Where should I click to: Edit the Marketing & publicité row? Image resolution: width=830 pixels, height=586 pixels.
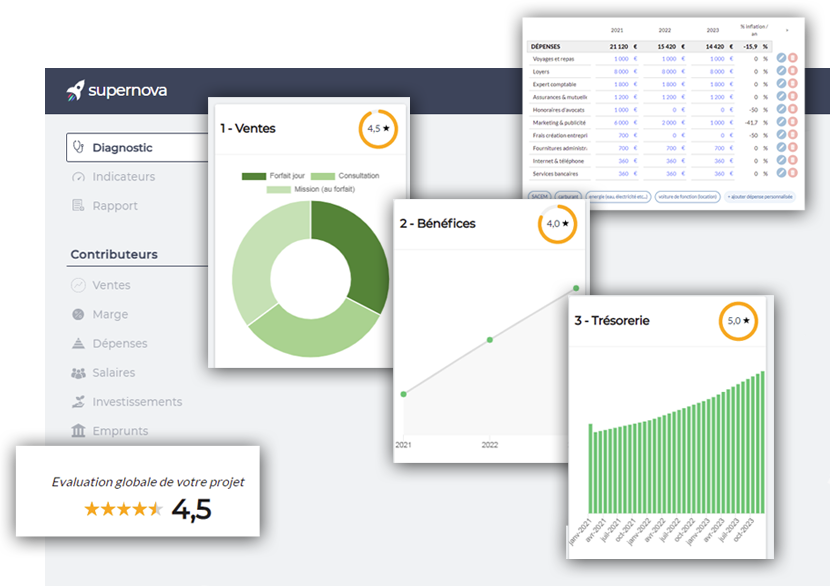(781, 122)
